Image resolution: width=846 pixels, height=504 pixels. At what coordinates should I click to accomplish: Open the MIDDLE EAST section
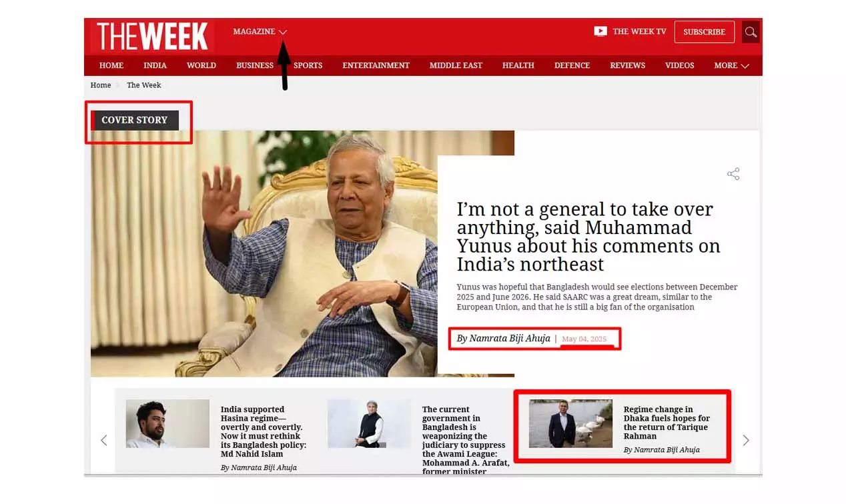point(456,65)
